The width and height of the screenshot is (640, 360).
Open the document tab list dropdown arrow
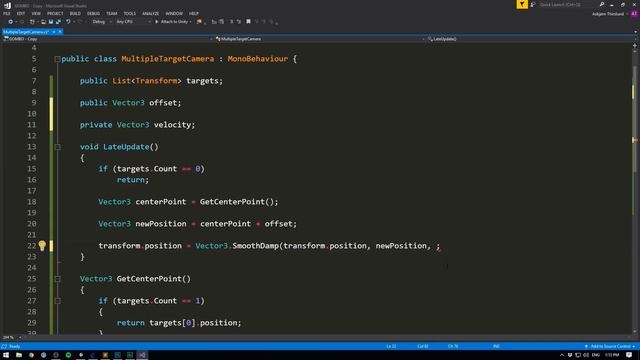(636, 32)
